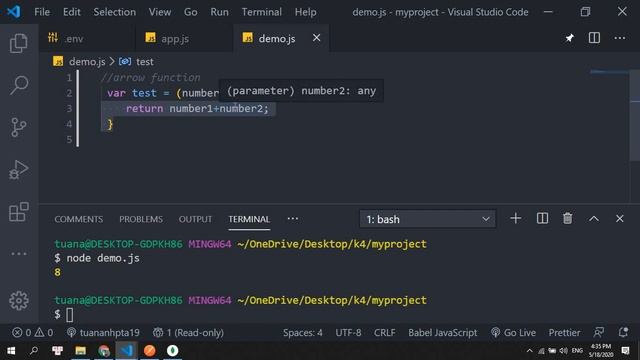Viewport: 640px width, 360px height.
Task: Open editor More Actions ellipsis menu
Action: click(620, 38)
